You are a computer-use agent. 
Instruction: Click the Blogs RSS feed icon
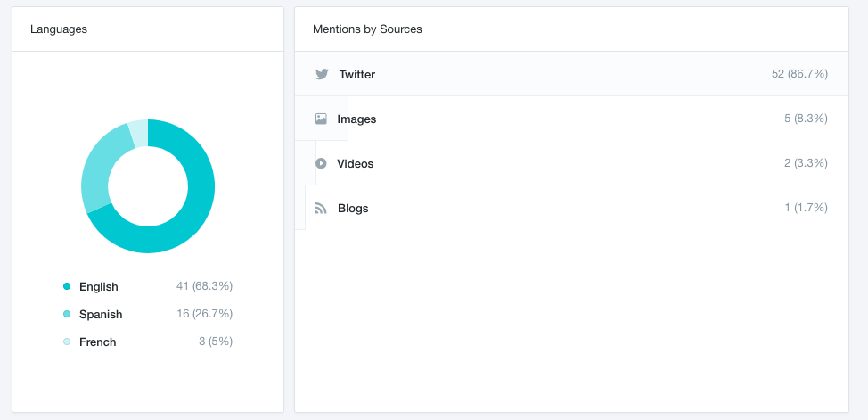click(x=322, y=208)
